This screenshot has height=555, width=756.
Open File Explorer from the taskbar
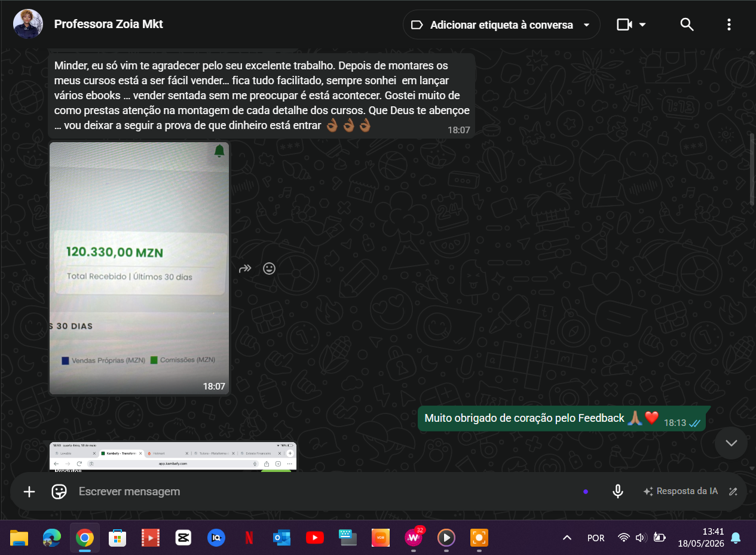click(19, 538)
